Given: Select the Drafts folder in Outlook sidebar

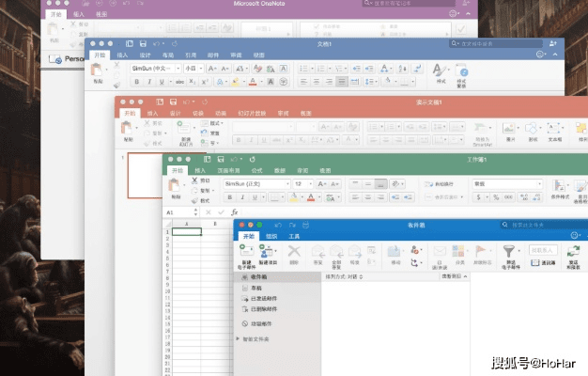Looking at the screenshot, I should [256, 288].
